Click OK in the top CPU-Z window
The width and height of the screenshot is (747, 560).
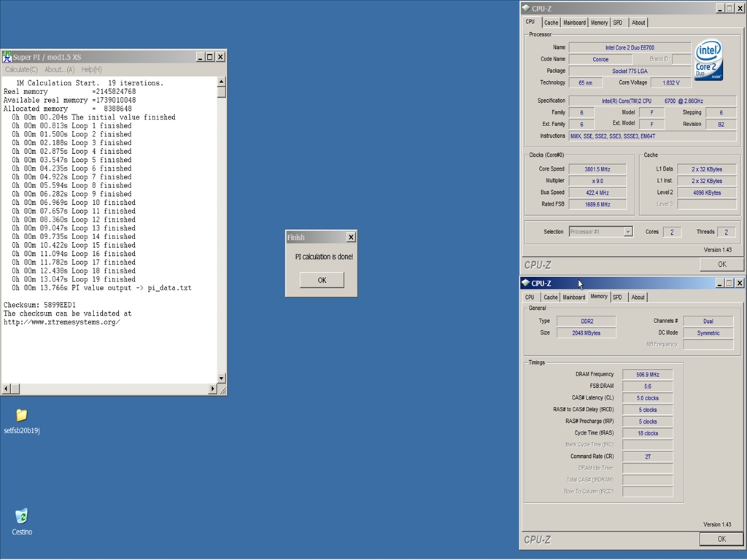coord(721,264)
